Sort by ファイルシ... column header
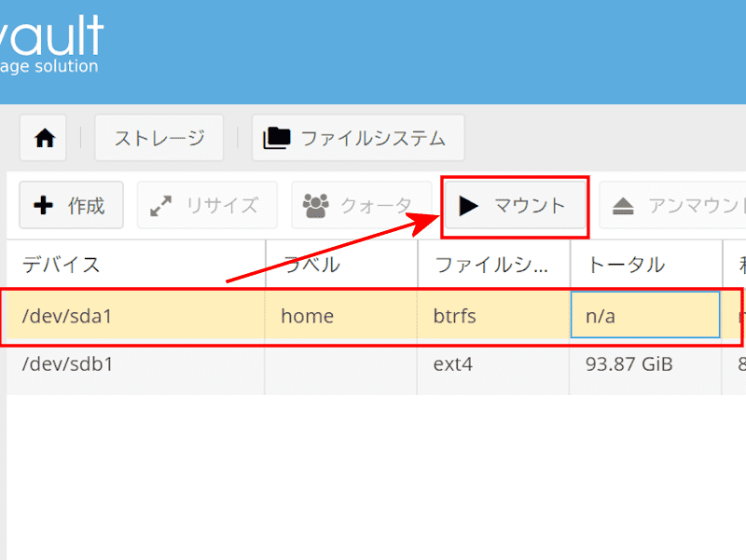The width and height of the screenshot is (746, 560). [x=494, y=265]
